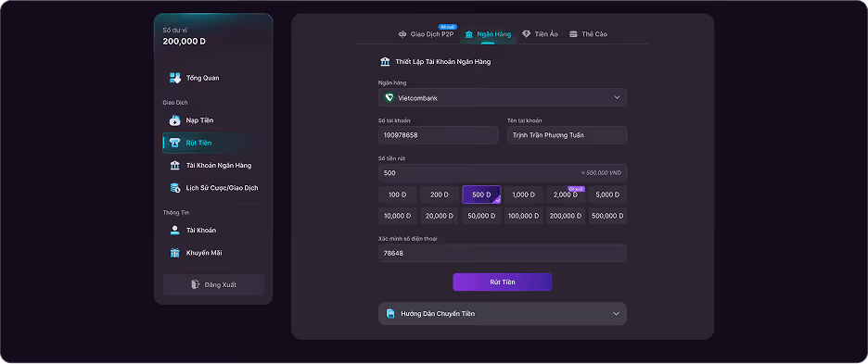Viewport: 868px width, 364px height.
Task: Click the Xác minh số điện thoại field
Action: coord(503,253)
